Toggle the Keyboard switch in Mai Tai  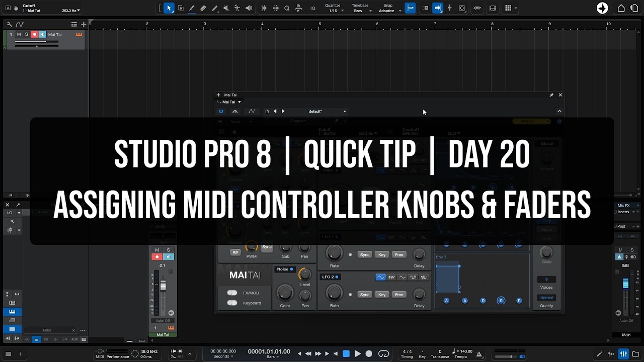coord(232,303)
